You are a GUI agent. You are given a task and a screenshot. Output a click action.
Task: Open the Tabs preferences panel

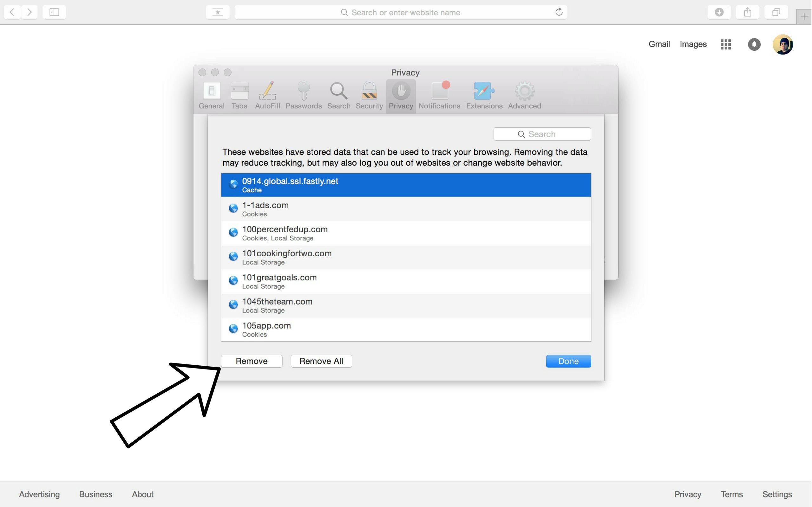(x=239, y=95)
